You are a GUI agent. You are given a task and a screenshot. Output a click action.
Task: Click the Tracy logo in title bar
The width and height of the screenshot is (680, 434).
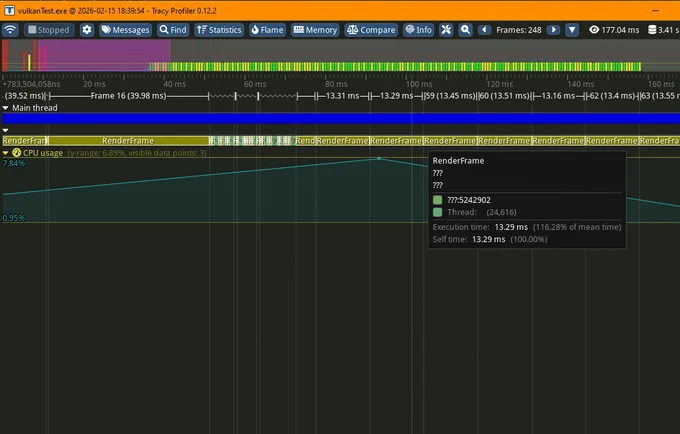9,10
